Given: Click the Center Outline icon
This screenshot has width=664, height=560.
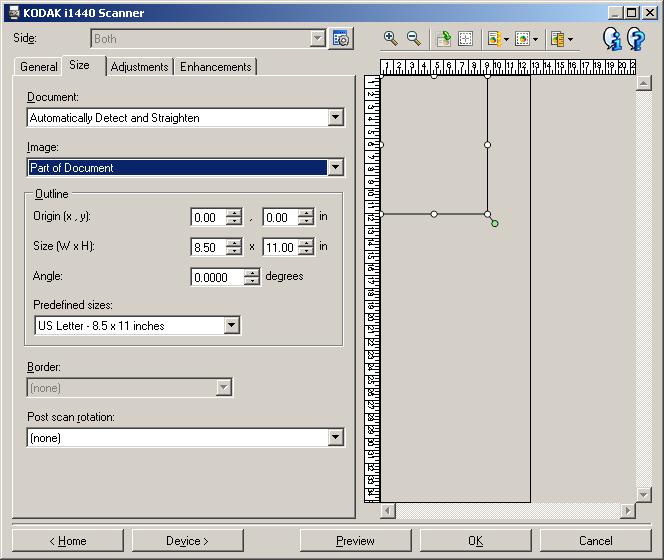Looking at the screenshot, I should coord(465,39).
